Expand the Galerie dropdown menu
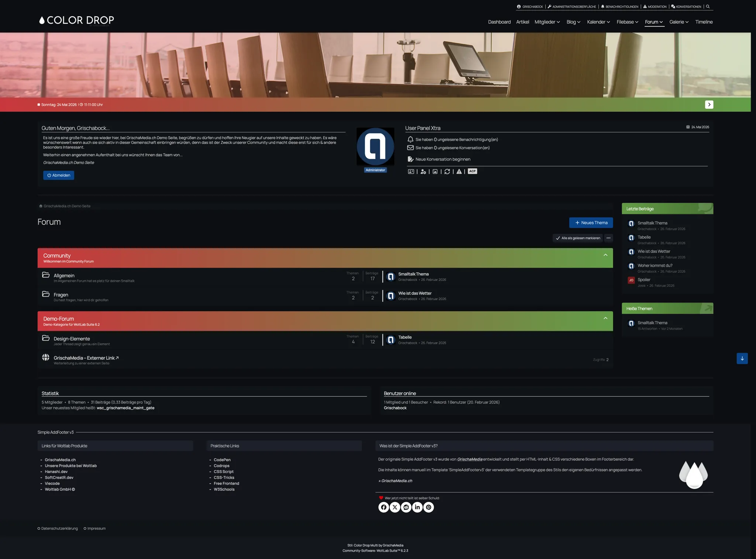 click(x=679, y=22)
